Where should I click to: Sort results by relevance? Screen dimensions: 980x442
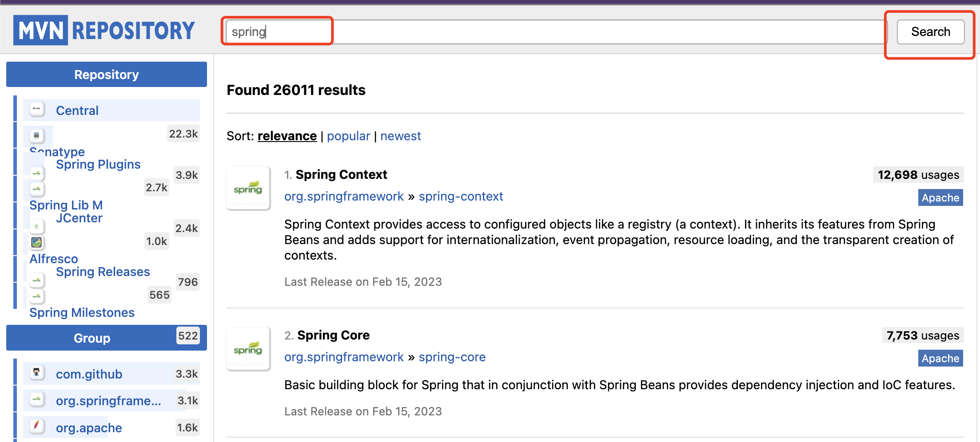click(x=287, y=136)
